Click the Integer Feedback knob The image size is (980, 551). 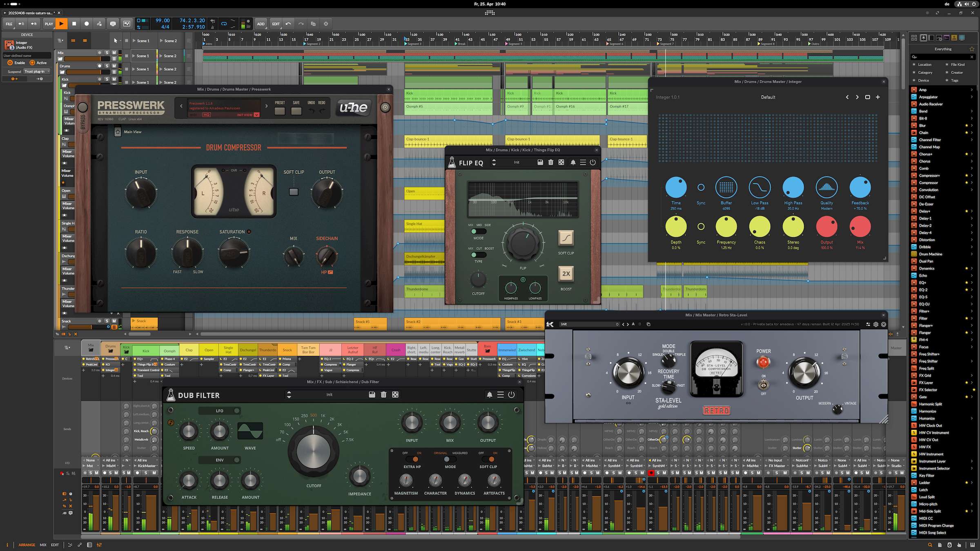[x=860, y=187]
